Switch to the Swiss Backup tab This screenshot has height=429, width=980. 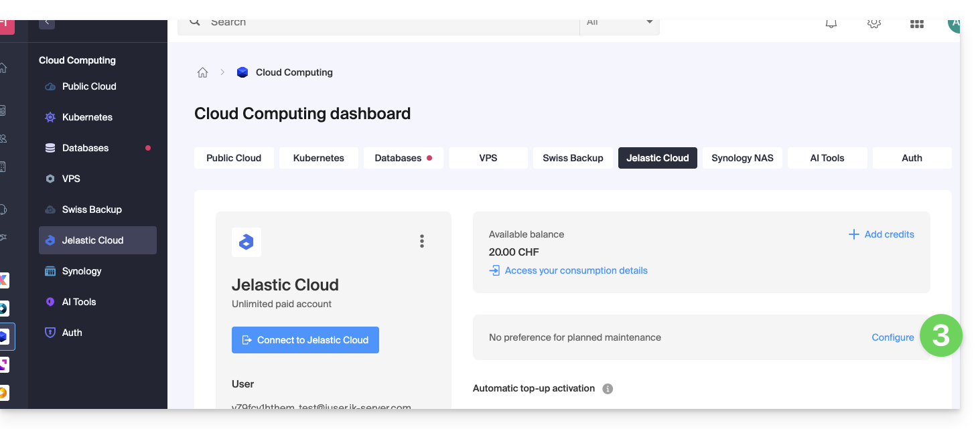[x=573, y=158]
